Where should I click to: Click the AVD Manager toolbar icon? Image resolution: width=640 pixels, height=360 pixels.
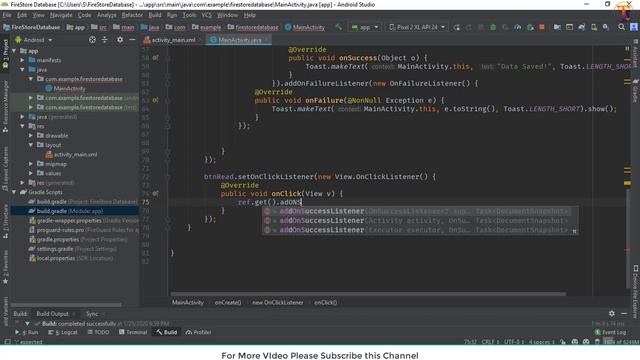point(594,27)
